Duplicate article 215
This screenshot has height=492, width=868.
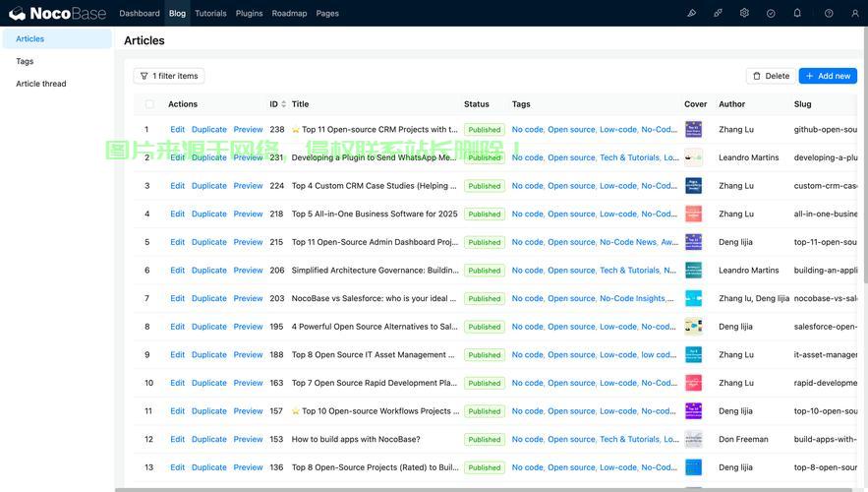point(209,242)
